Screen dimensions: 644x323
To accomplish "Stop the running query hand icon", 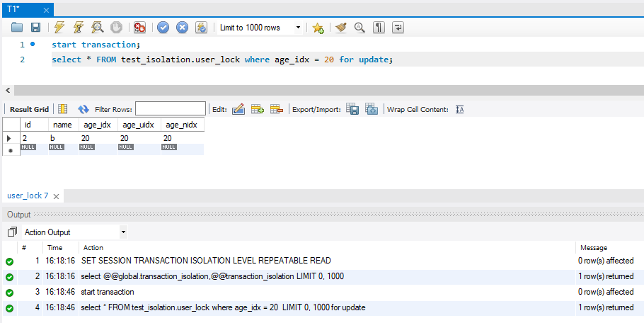I will coord(117,28).
